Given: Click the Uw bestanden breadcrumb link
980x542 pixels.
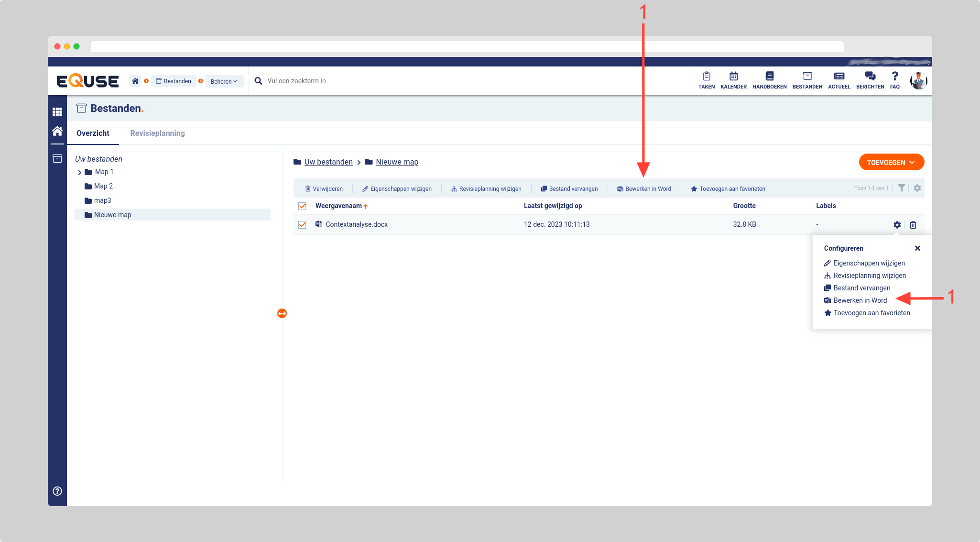Looking at the screenshot, I should click(x=328, y=162).
